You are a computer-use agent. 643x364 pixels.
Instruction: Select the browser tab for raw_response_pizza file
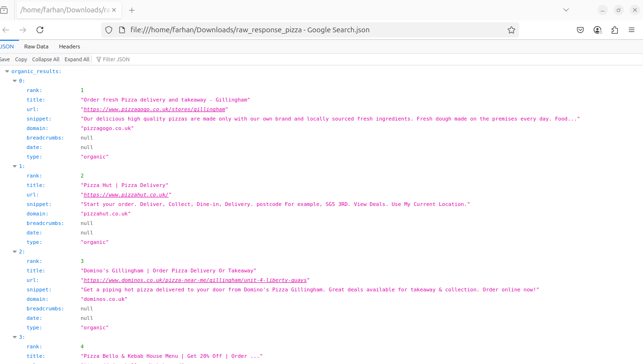click(68, 10)
